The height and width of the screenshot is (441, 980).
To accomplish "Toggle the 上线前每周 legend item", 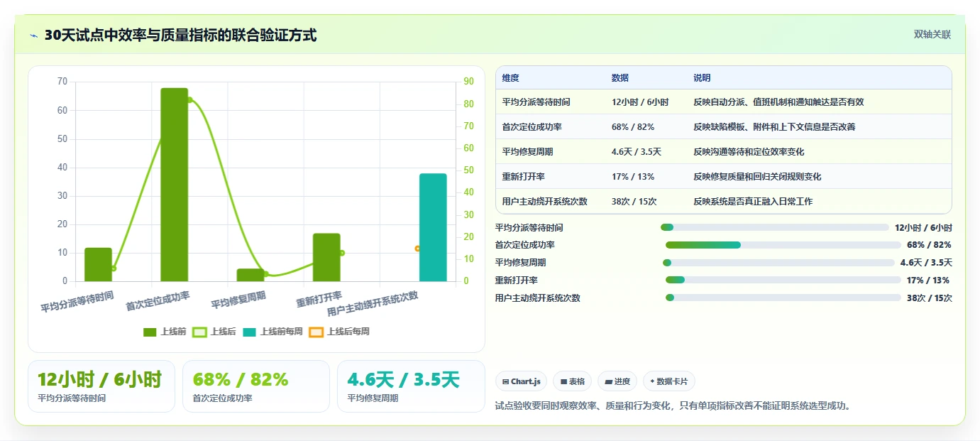I will click(x=272, y=332).
